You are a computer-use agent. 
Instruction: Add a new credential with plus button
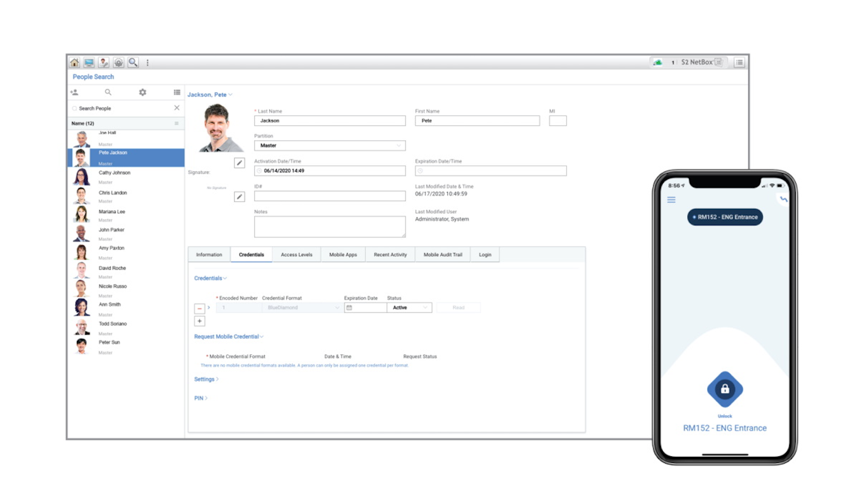click(200, 321)
